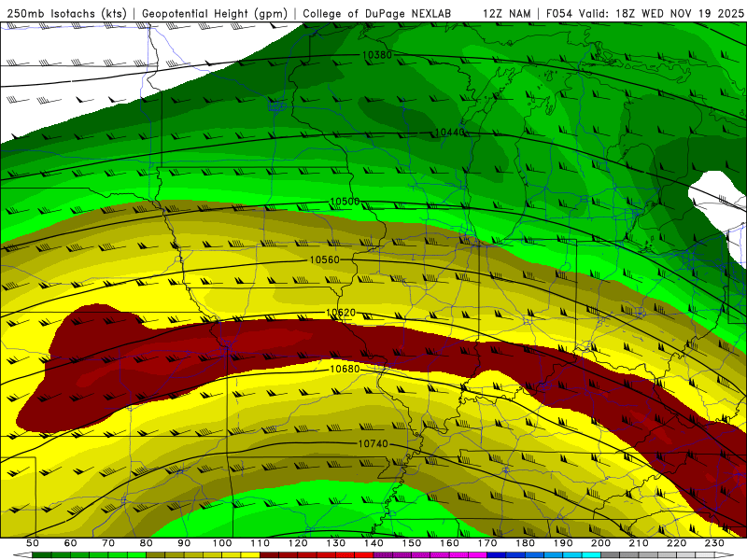This screenshot has height=560, width=747.
Task: Click the 120 value on the color scale
Action: (x=298, y=543)
